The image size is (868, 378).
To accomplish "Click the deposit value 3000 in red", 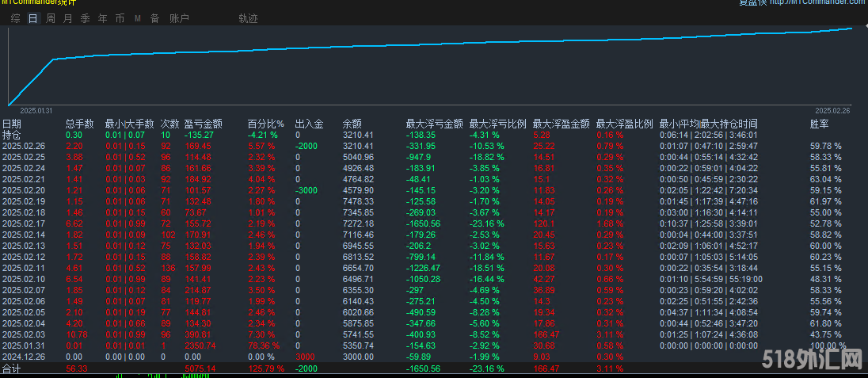I will pyautogui.click(x=304, y=357).
